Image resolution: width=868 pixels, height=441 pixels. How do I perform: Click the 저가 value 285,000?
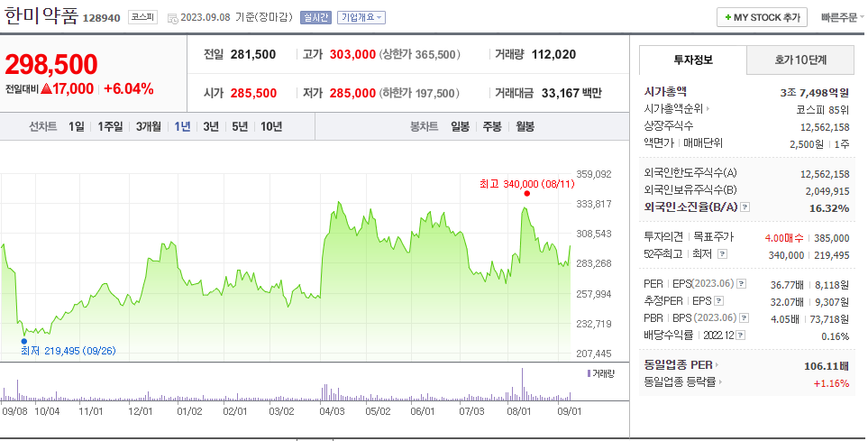pos(352,93)
